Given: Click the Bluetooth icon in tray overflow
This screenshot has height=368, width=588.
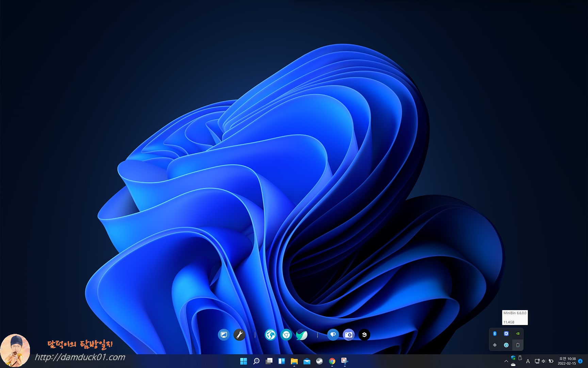Looking at the screenshot, I should point(495,334).
